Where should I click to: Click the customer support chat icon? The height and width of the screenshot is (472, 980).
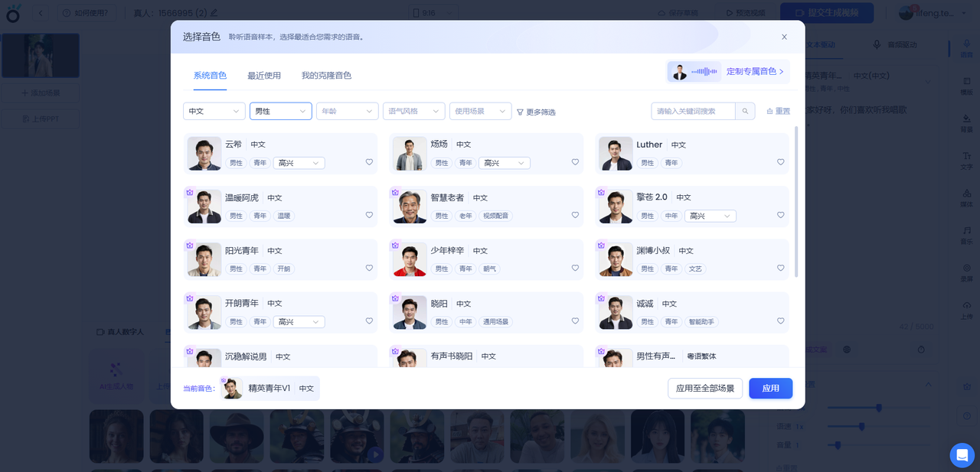pyautogui.click(x=962, y=455)
